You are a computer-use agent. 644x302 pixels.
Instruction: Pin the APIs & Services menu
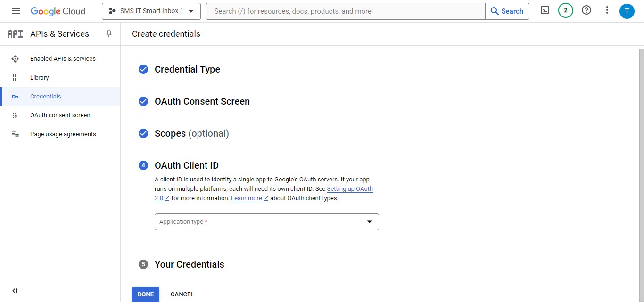tap(109, 34)
